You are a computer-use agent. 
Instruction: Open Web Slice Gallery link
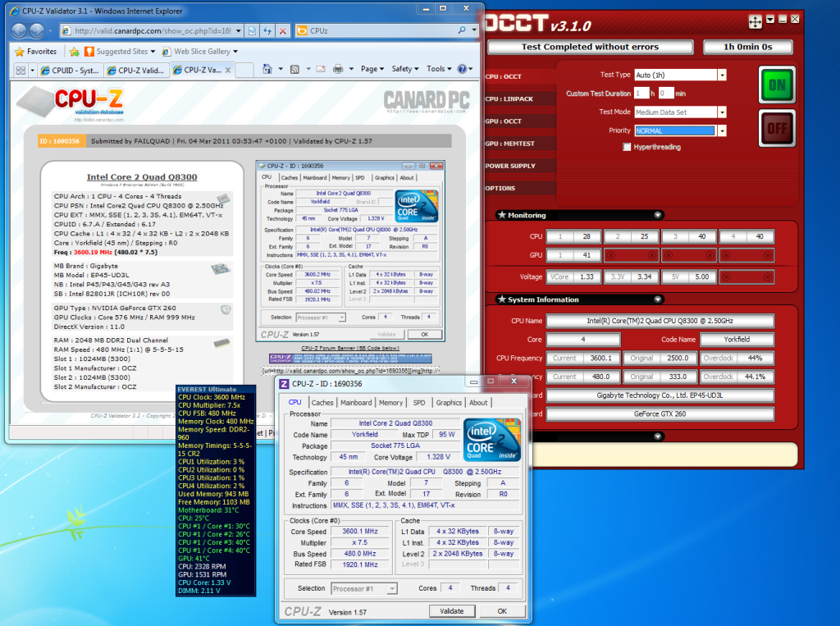(x=200, y=52)
